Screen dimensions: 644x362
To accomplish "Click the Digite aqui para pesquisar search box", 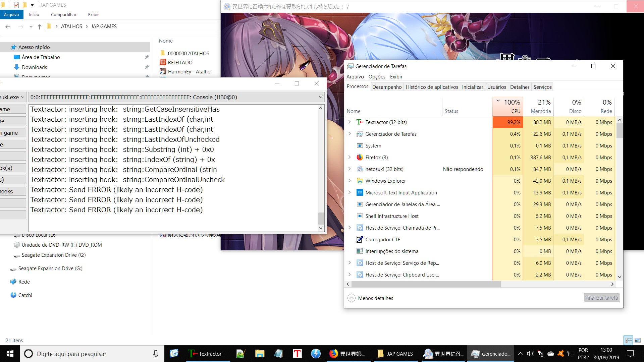I will coord(84,354).
